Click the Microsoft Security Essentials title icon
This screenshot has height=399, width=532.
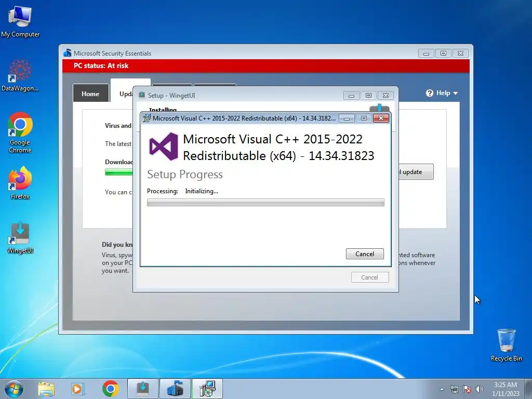(x=67, y=53)
